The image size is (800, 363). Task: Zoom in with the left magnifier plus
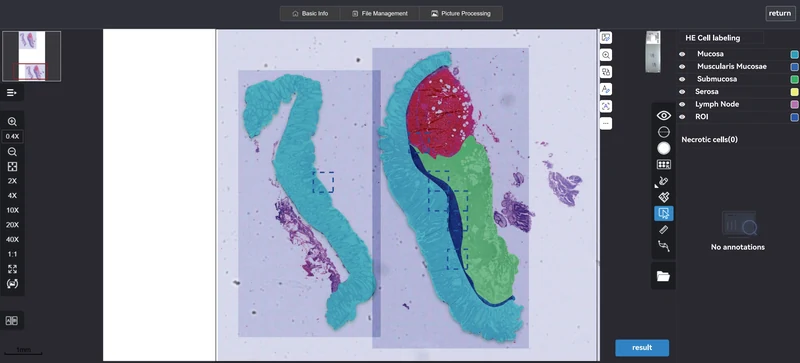12,122
